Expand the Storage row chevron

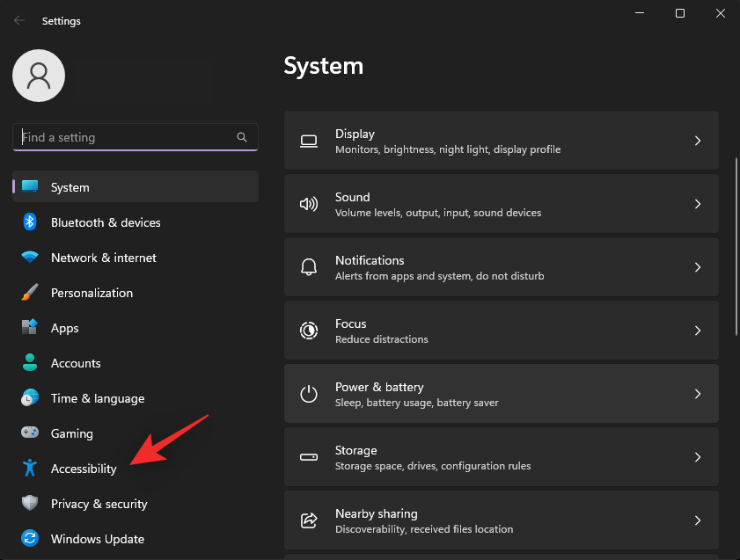tap(698, 457)
